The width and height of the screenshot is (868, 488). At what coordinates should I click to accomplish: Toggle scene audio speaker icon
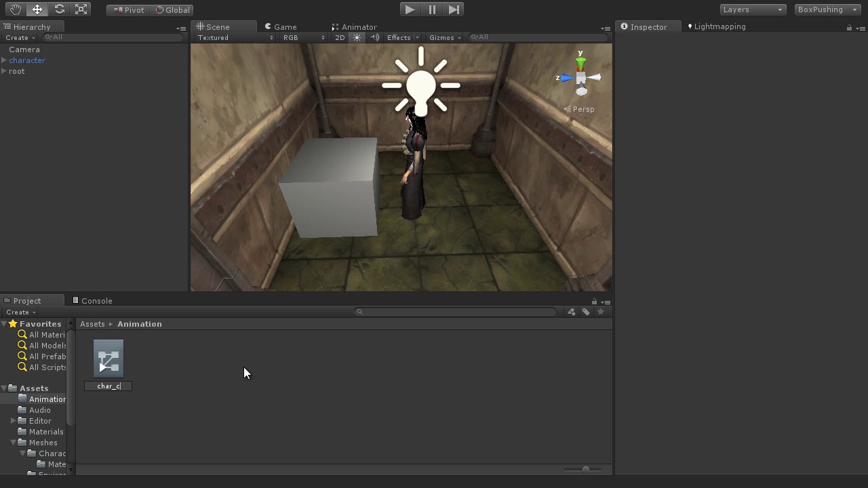tap(374, 37)
